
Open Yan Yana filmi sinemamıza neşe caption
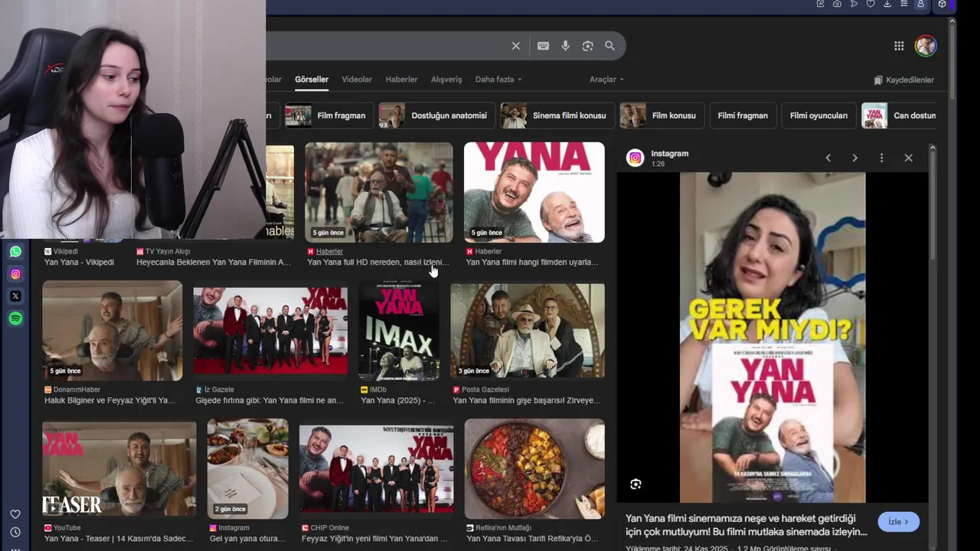pos(746,525)
